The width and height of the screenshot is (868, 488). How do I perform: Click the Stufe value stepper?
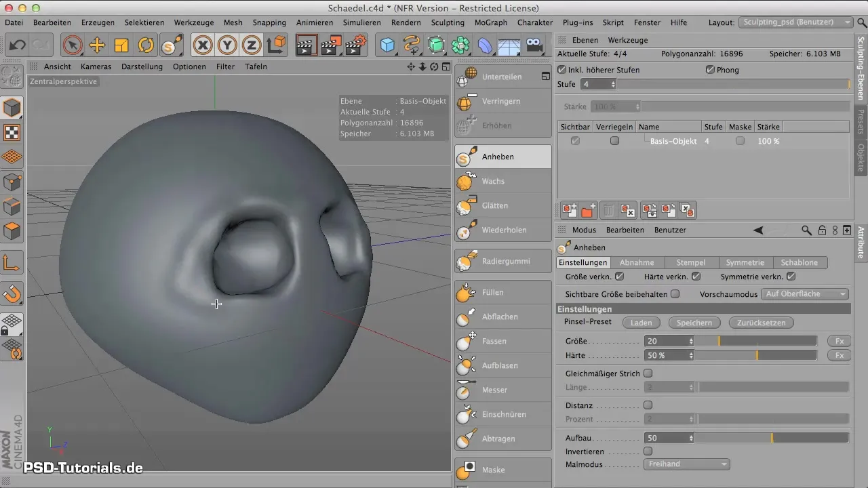(x=613, y=84)
